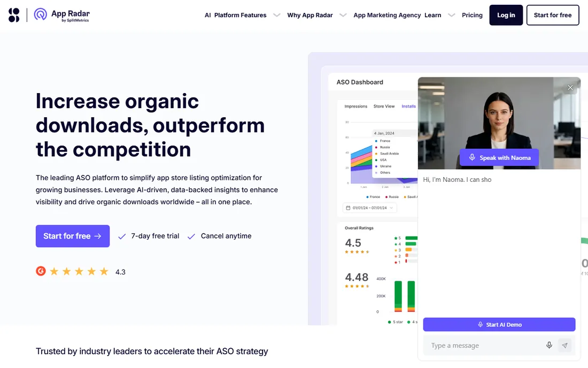Click the 4.48 rating value
This screenshot has height=368, width=588.
point(357,277)
